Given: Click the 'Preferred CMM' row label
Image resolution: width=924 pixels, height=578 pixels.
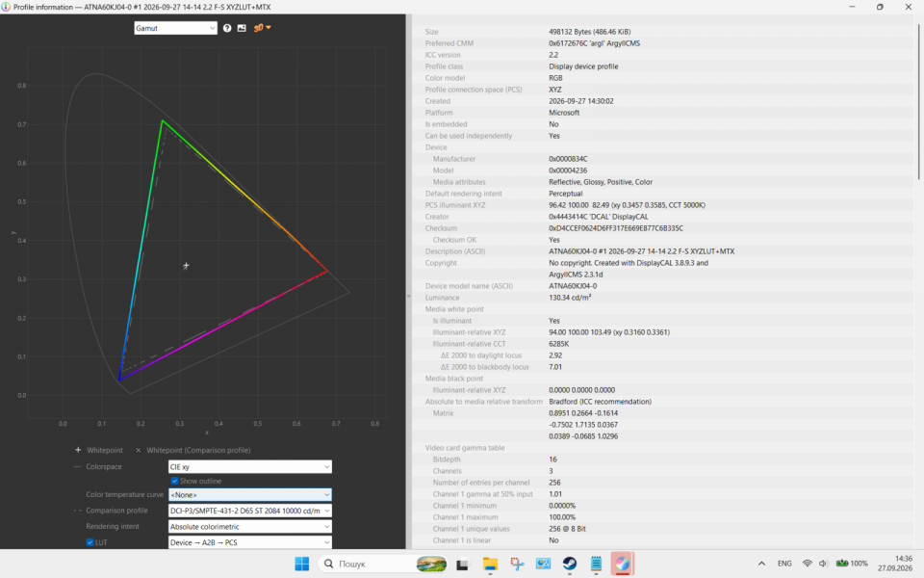Looking at the screenshot, I should (449, 43).
